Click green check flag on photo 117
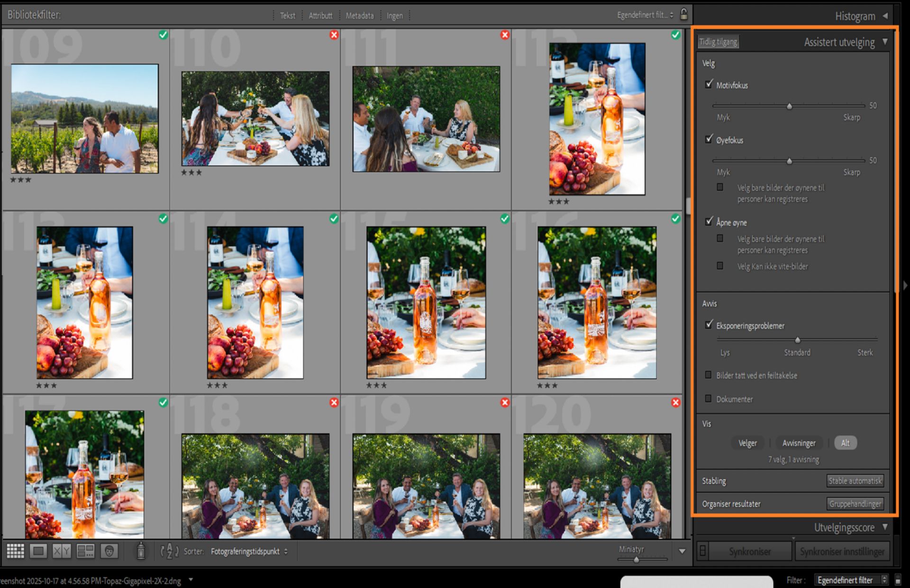Image resolution: width=910 pixels, height=588 pixels. click(163, 402)
